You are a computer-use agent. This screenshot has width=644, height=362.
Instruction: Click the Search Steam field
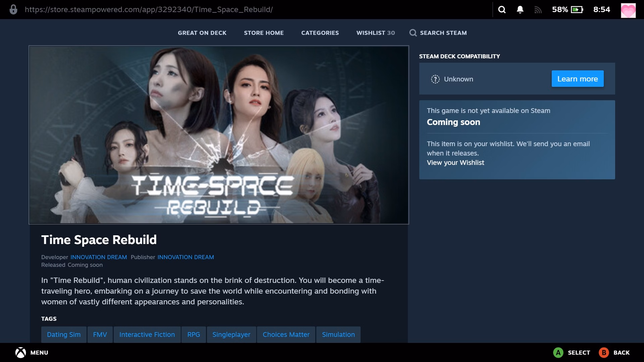point(438,33)
